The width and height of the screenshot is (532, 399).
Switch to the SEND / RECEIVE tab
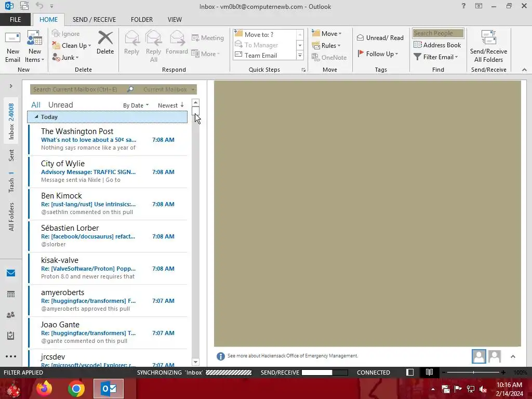click(95, 20)
